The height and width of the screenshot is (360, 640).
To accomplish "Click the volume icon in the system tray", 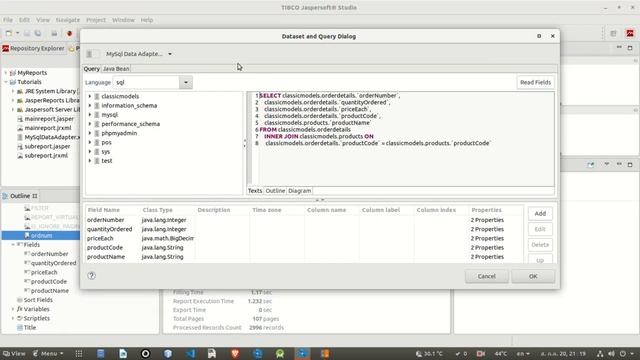I will click(611, 353).
